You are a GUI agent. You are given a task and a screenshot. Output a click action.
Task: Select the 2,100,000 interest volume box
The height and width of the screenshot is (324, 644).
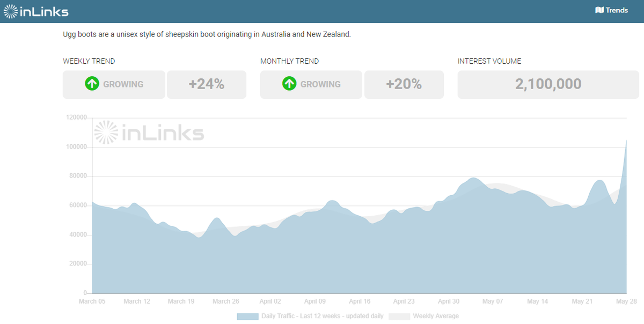[x=548, y=84]
